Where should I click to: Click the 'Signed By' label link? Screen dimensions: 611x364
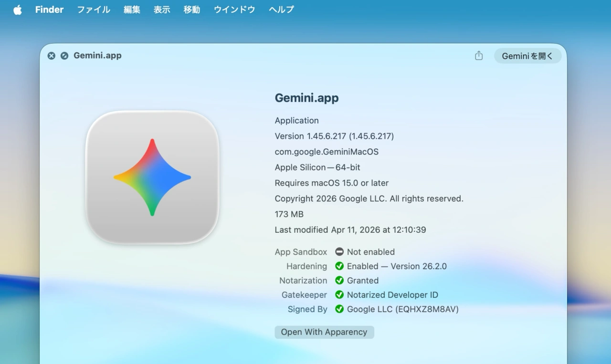coord(307,309)
